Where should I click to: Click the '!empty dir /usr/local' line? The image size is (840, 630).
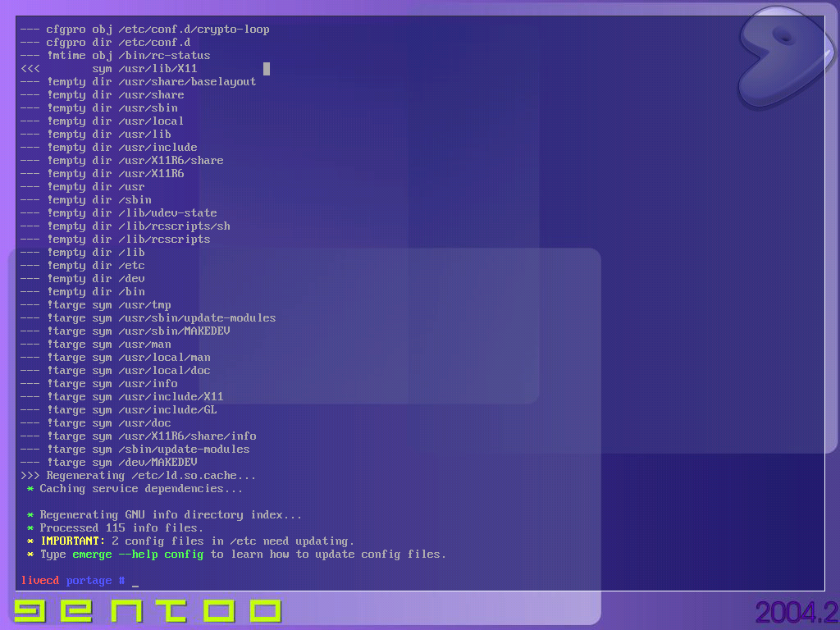102,121
